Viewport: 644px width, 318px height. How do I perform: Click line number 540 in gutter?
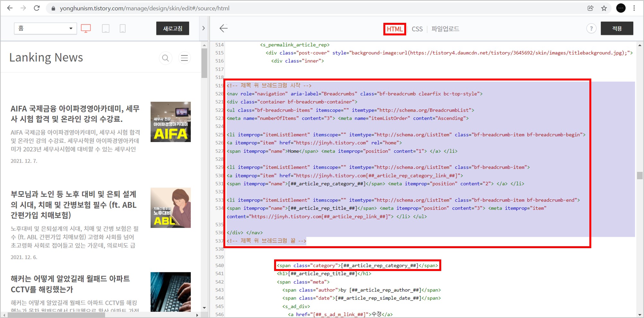219,266
